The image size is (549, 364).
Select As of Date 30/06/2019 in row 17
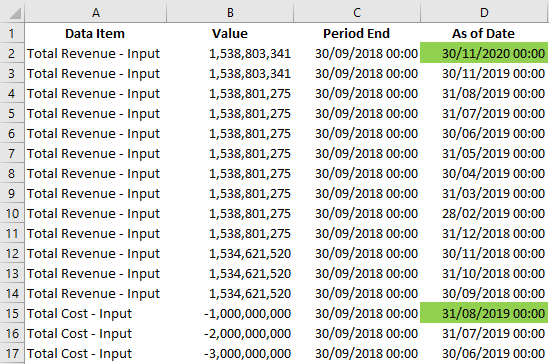point(484,354)
